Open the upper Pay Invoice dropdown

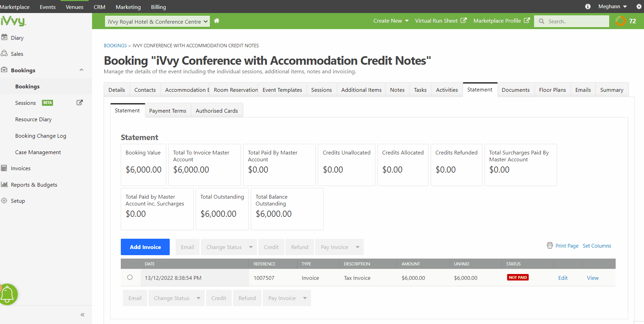click(339, 247)
